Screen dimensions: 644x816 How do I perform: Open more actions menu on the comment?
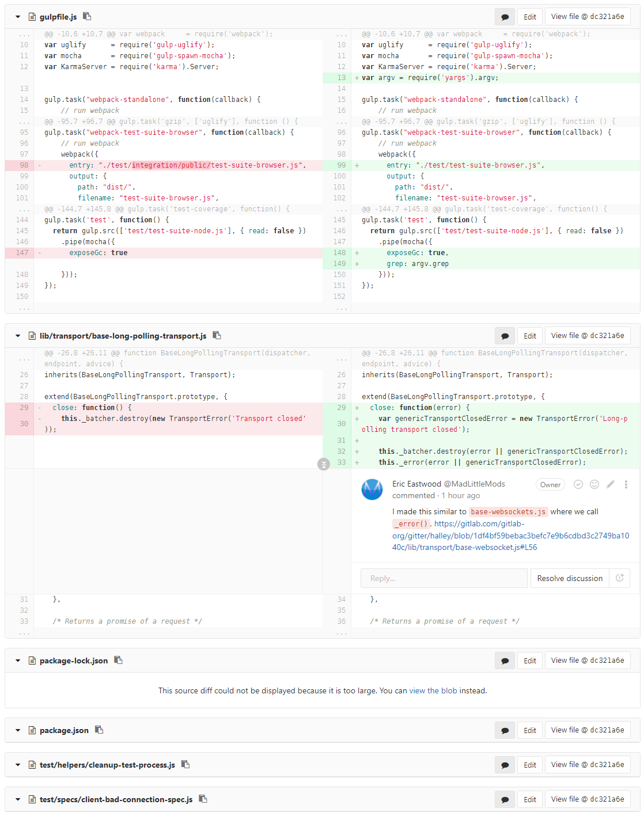pyautogui.click(x=626, y=484)
